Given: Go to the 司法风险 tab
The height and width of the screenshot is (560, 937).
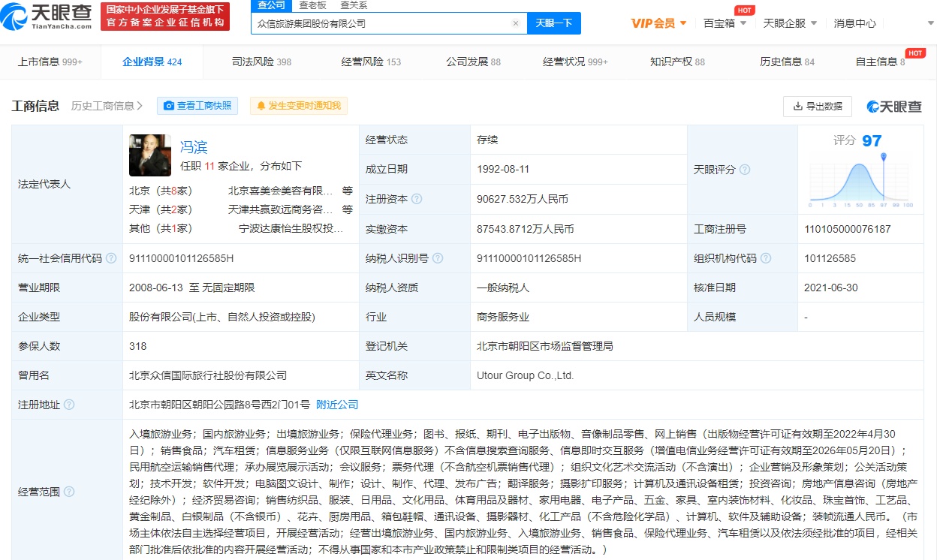Looking at the screenshot, I should coord(261,62).
